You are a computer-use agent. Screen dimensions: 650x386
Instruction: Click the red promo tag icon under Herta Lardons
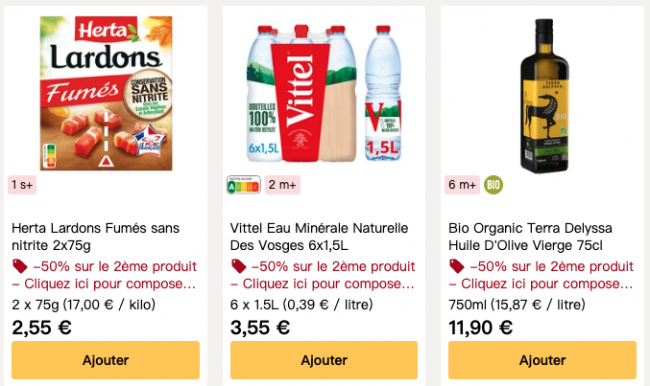(19, 266)
